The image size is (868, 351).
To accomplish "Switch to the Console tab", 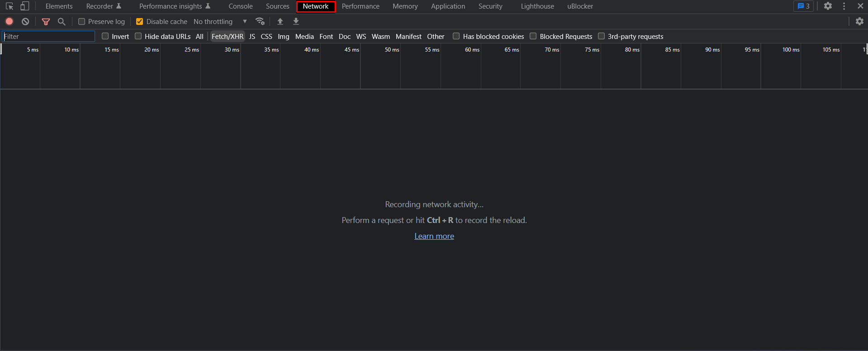I will (241, 6).
